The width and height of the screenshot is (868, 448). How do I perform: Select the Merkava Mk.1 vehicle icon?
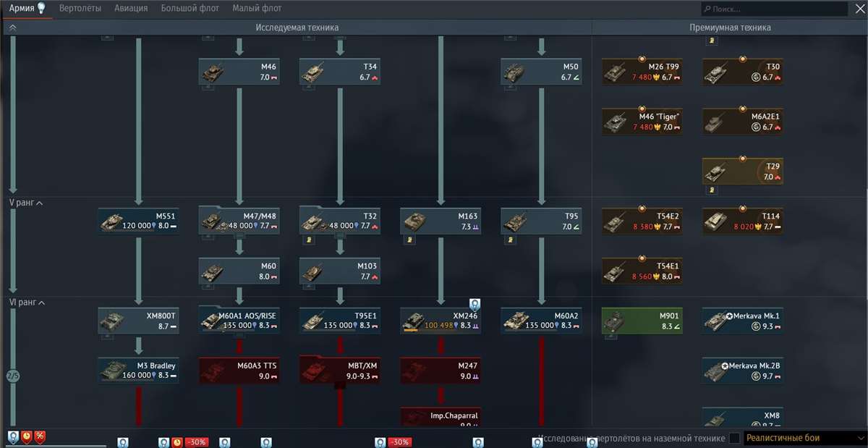pos(742,319)
